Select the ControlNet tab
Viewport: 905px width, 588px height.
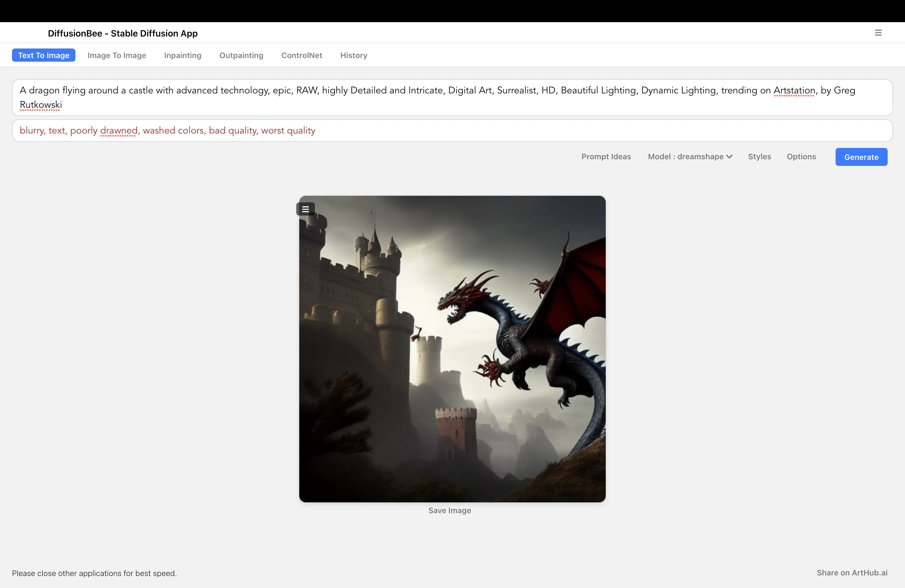pyautogui.click(x=302, y=55)
